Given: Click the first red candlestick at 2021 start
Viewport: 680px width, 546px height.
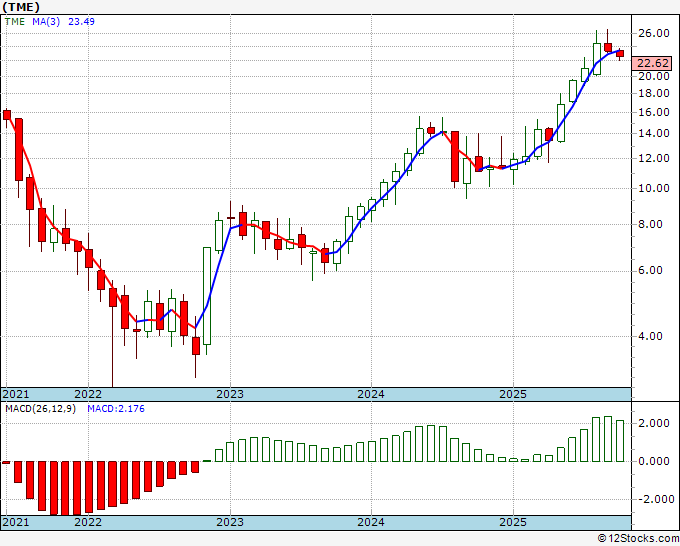Looking at the screenshot, I should pos(7,114).
